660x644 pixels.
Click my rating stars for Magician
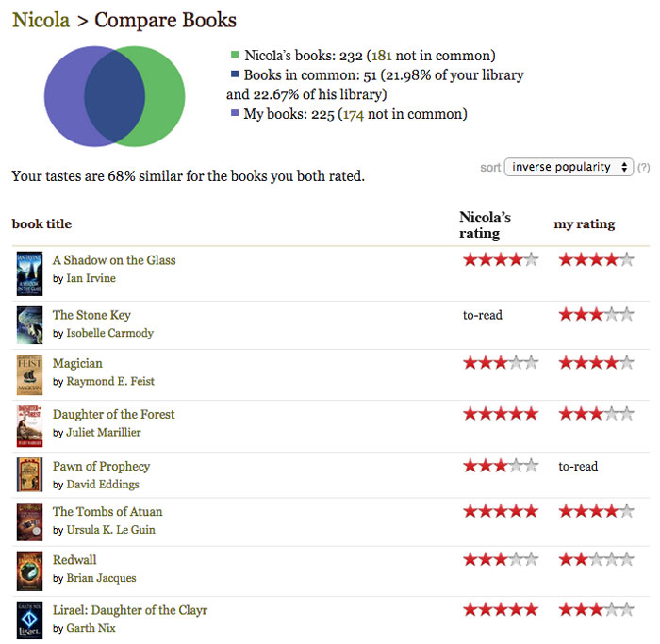pos(596,362)
